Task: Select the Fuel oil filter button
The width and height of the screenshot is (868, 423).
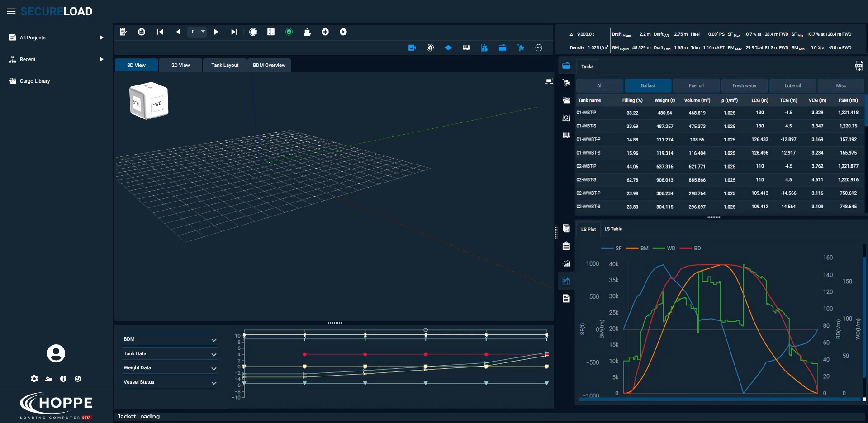Action: 696,85
